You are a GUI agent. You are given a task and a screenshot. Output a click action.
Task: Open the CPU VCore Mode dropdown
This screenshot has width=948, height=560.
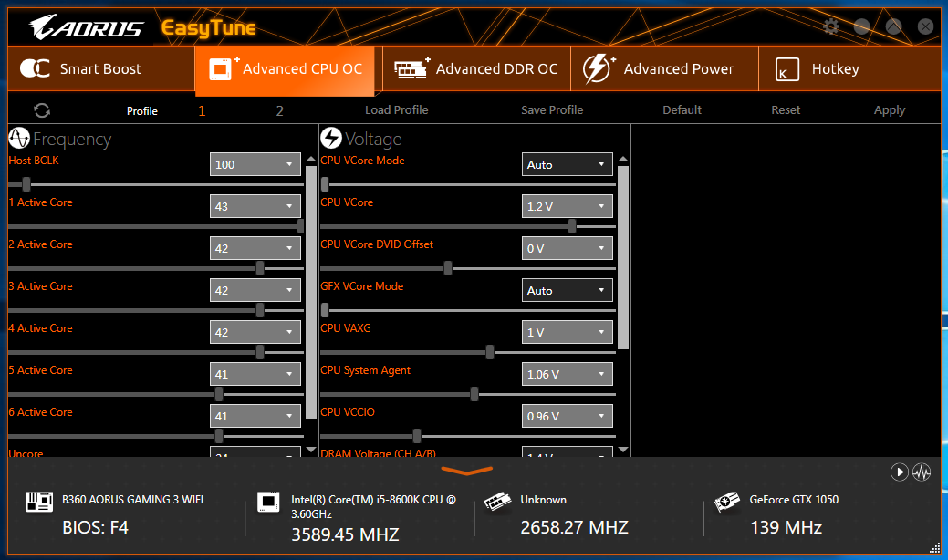568,164
